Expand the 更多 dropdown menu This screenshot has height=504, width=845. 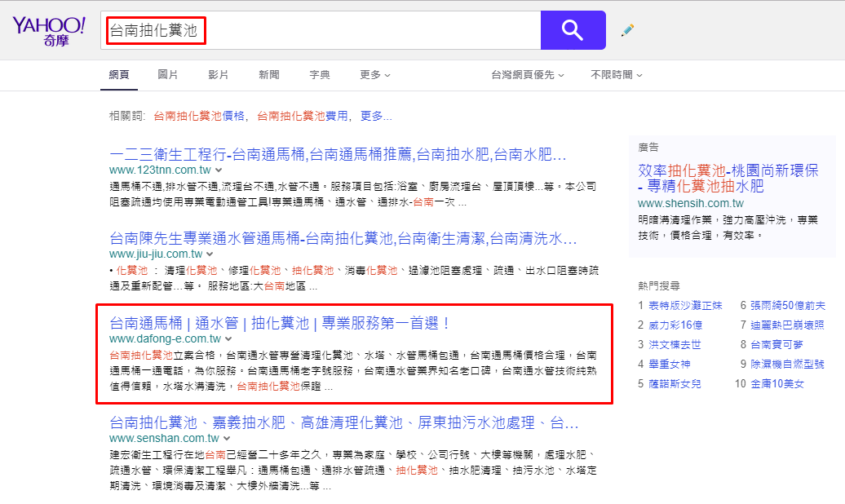tap(375, 75)
